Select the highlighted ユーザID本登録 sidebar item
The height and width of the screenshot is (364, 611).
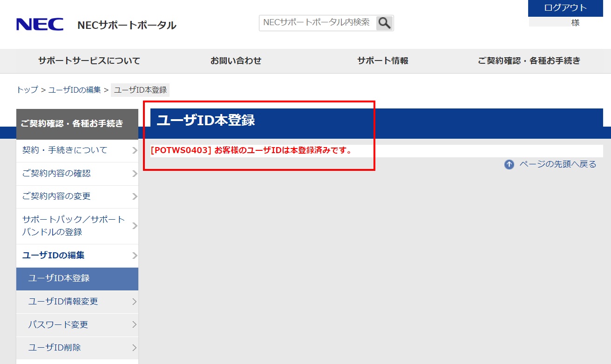tap(77, 278)
